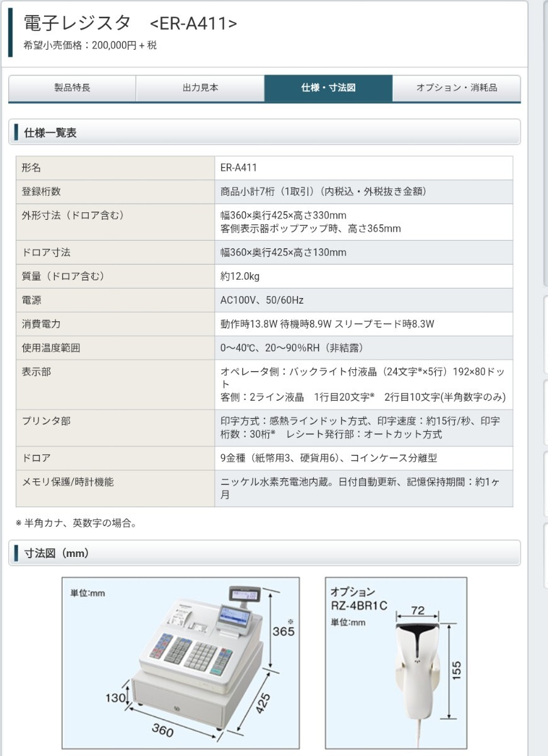The image size is (548, 756).
Task: Click the ドロア row label
Action: [37, 458]
